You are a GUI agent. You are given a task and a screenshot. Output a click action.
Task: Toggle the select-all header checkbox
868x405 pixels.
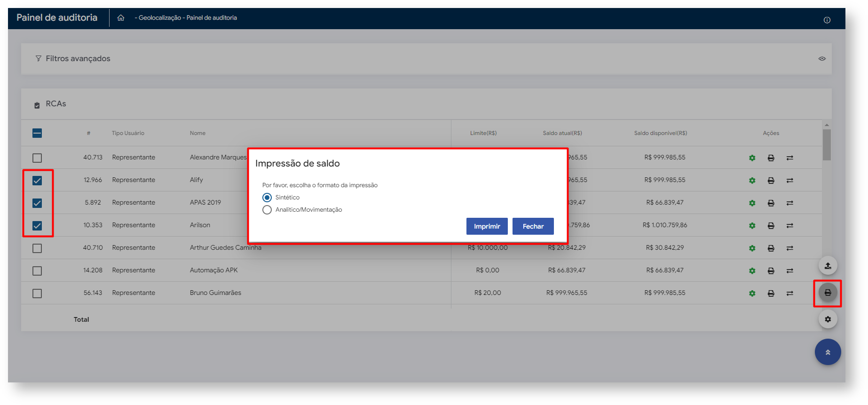click(37, 133)
